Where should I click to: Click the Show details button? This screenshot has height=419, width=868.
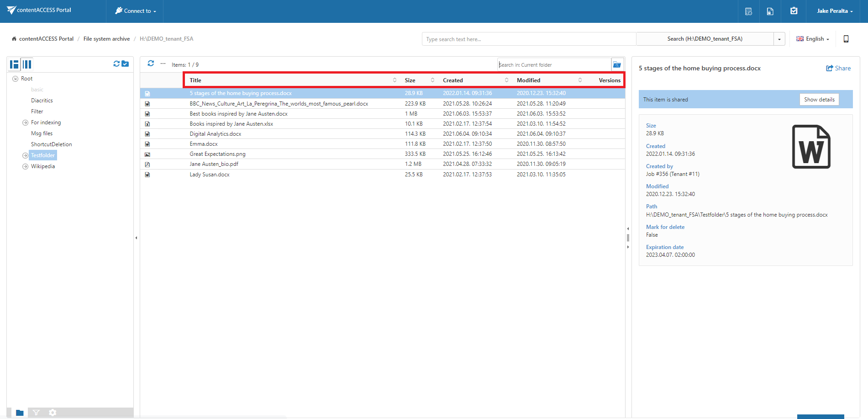(x=819, y=100)
